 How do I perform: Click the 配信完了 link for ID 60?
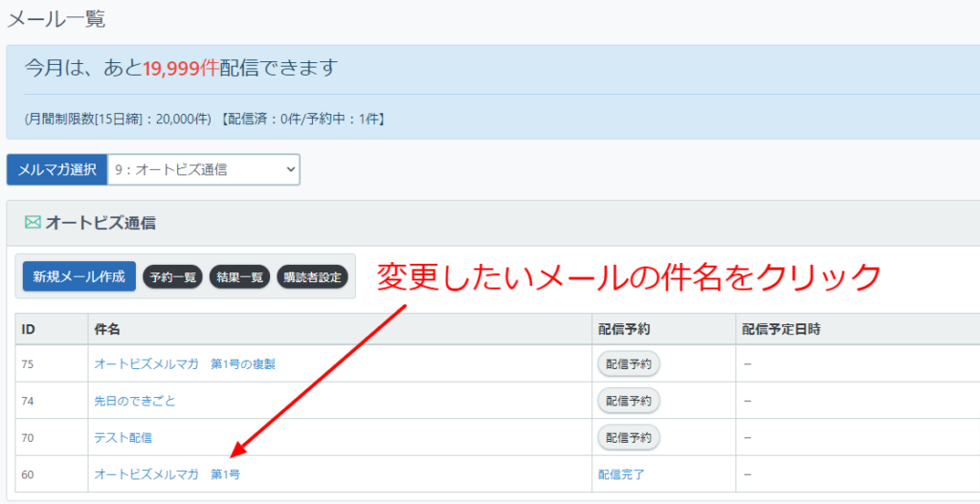621,474
